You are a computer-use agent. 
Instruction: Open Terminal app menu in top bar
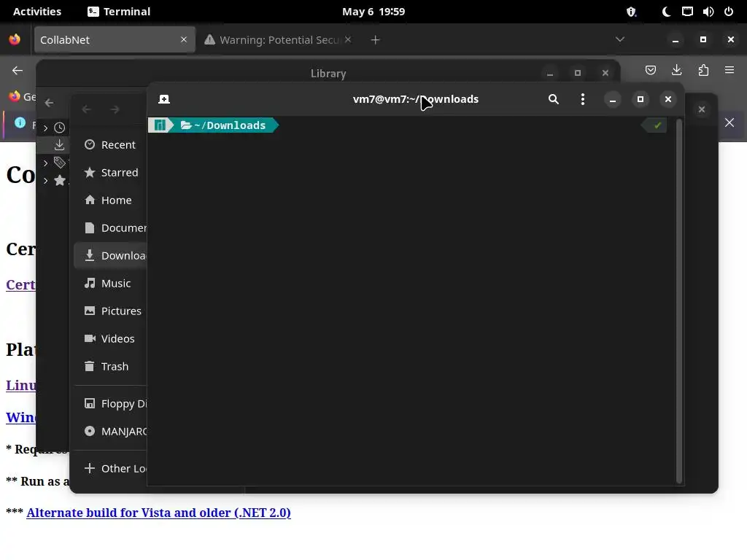pos(119,12)
